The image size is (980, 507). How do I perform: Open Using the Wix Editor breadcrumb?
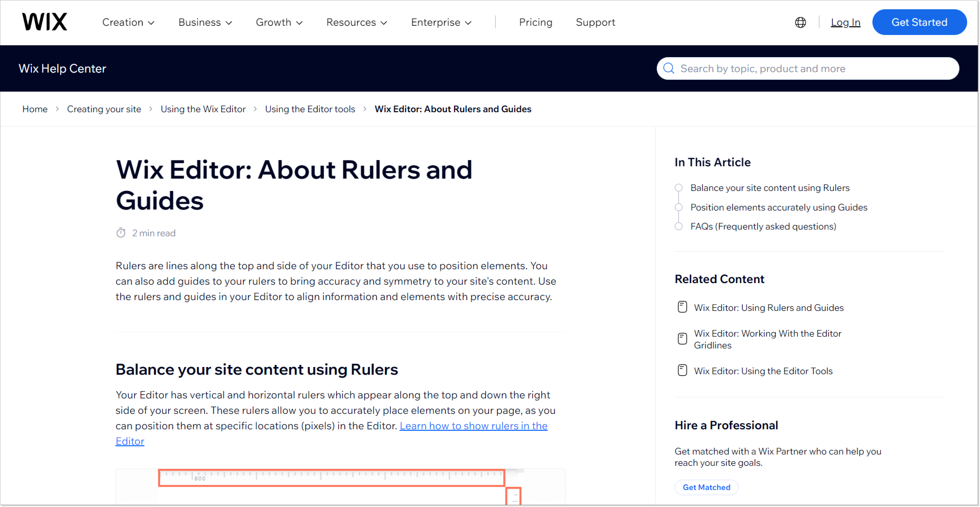click(x=203, y=109)
